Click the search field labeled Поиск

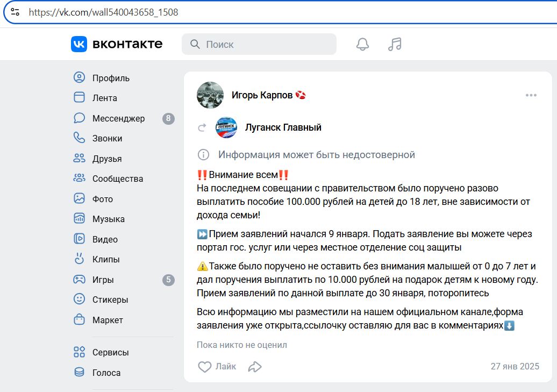(x=259, y=44)
